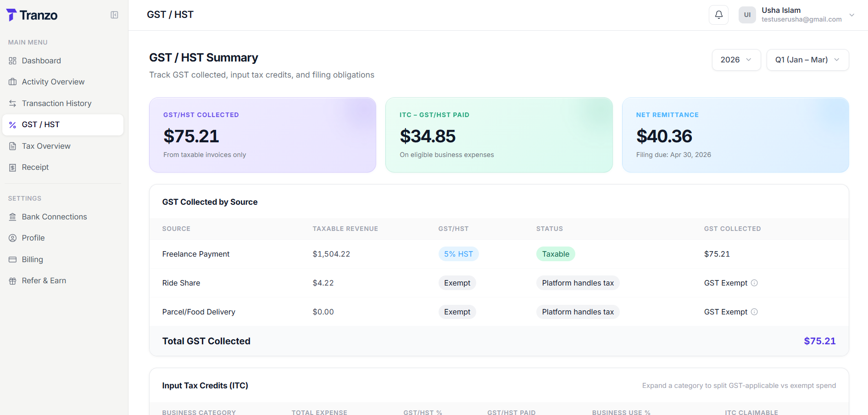Navigate to Tax Overview
Viewport: 868px width, 415px height.
[x=63, y=146]
